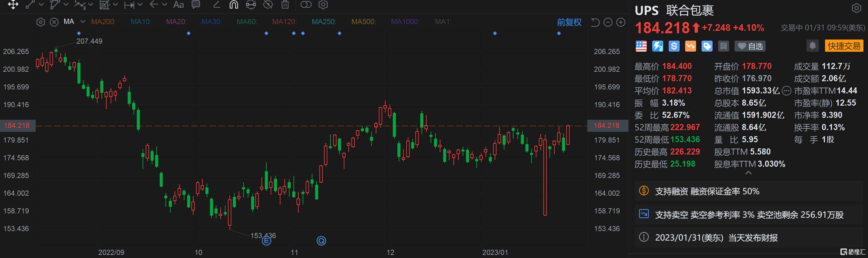Select the projection area chart tool

(x=105, y=5)
